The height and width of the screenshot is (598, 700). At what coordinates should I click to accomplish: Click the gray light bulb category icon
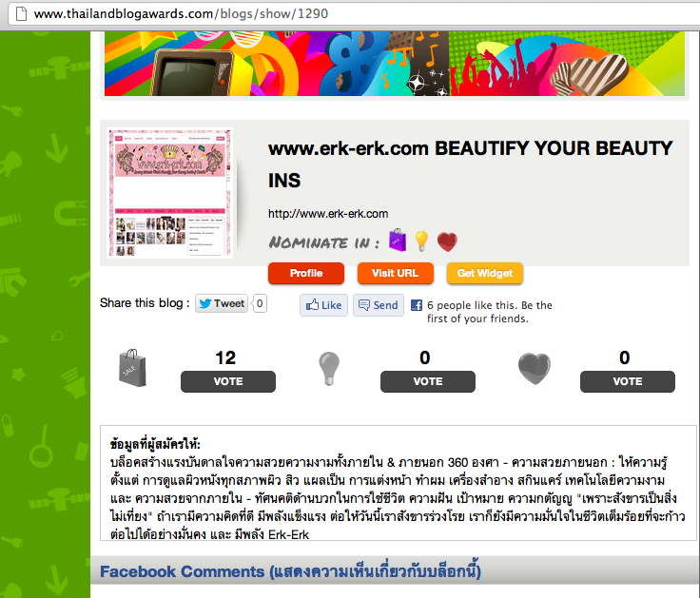tap(329, 369)
